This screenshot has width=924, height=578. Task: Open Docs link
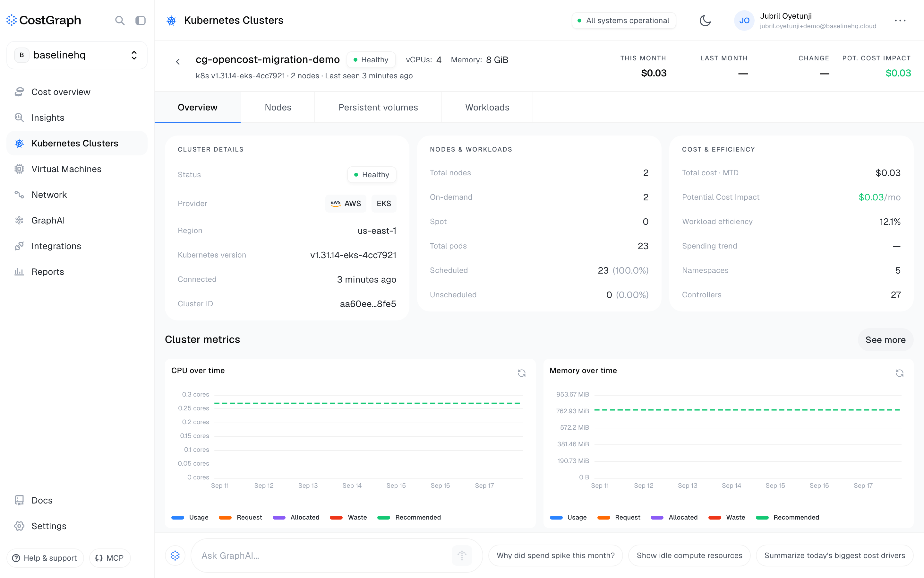77,500
